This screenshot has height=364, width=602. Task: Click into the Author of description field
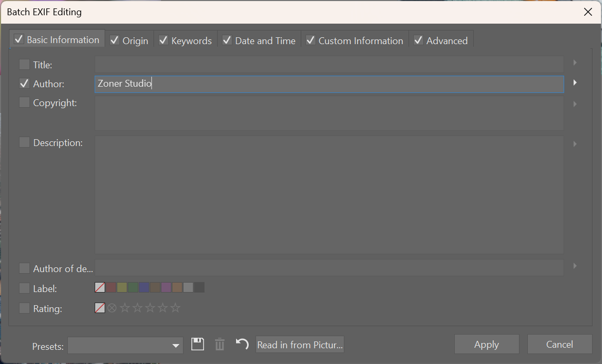pos(330,267)
